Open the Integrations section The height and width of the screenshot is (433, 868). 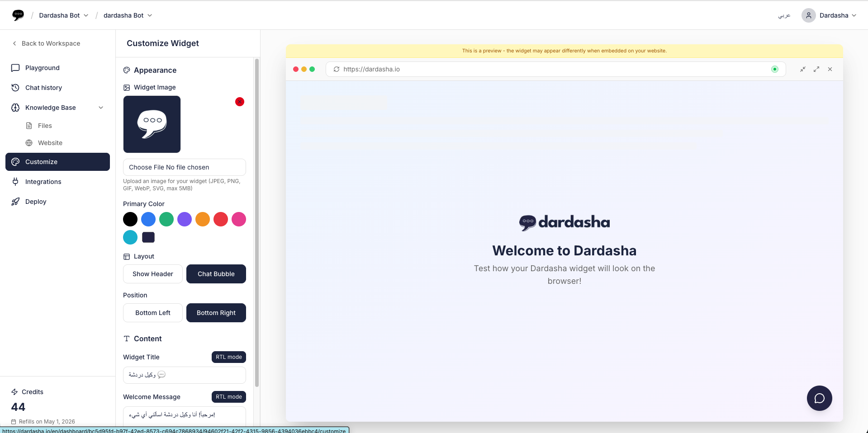pyautogui.click(x=43, y=181)
